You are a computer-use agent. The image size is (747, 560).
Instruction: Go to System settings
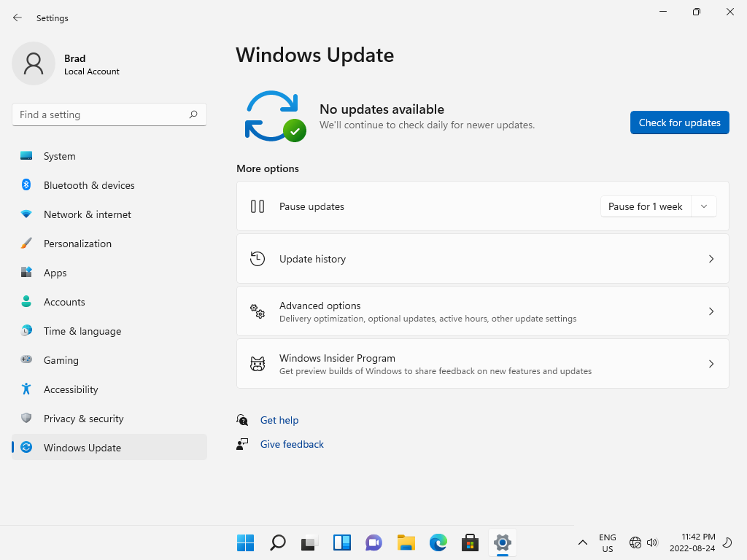pos(109,156)
